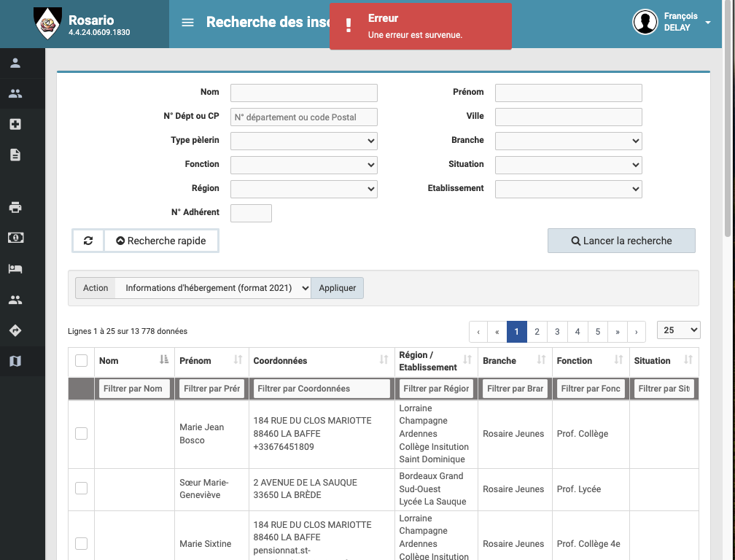Click the Appliquer button next to Action

tap(337, 287)
